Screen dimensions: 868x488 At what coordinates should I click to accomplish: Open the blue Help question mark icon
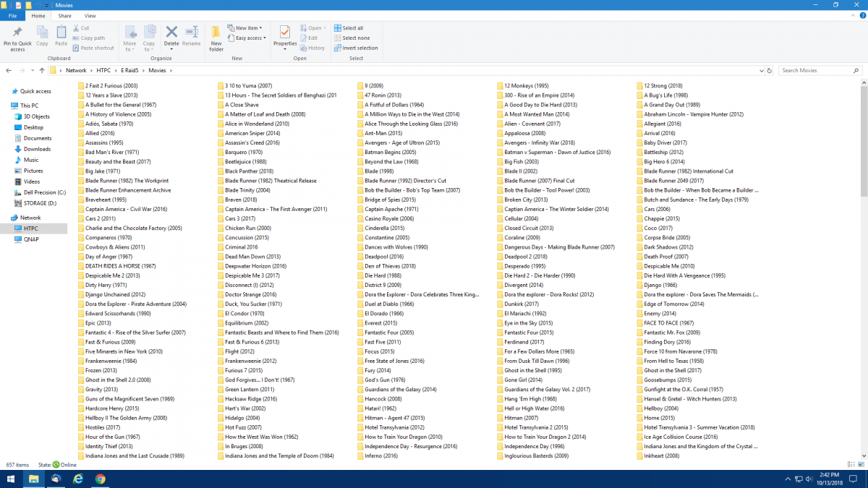point(861,15)
